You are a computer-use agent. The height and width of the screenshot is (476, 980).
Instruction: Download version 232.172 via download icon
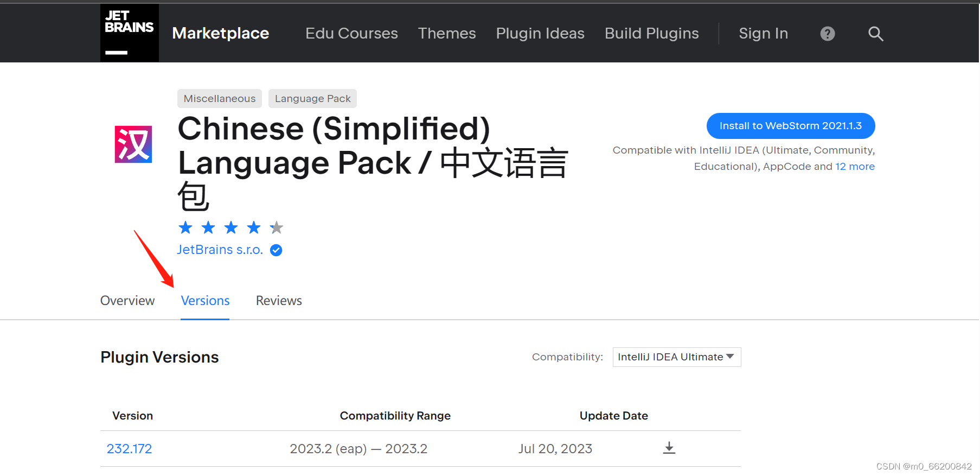tap(669, 448)
